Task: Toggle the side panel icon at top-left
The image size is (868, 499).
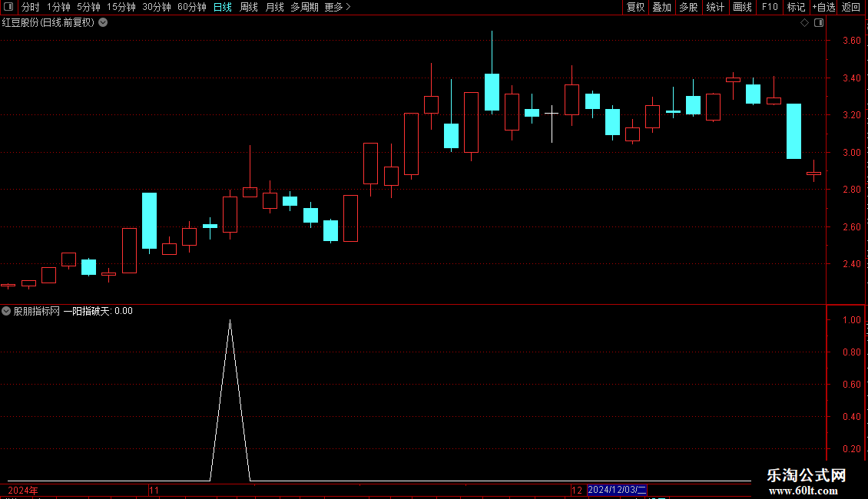Action: point(8,7)
